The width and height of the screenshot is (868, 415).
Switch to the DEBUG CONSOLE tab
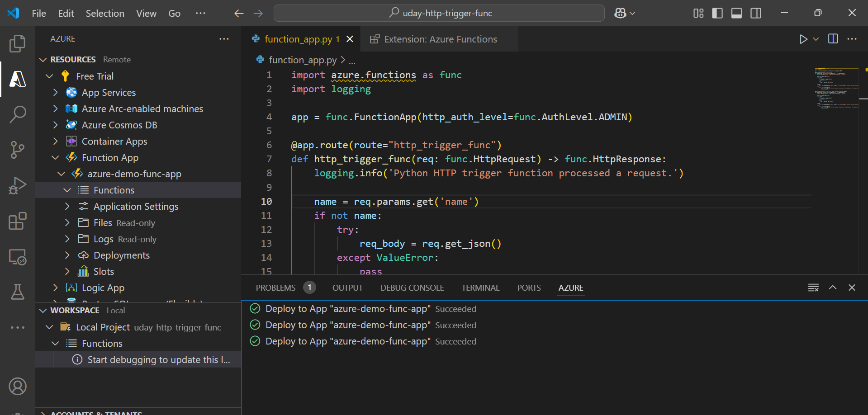(x=412, y=288)
